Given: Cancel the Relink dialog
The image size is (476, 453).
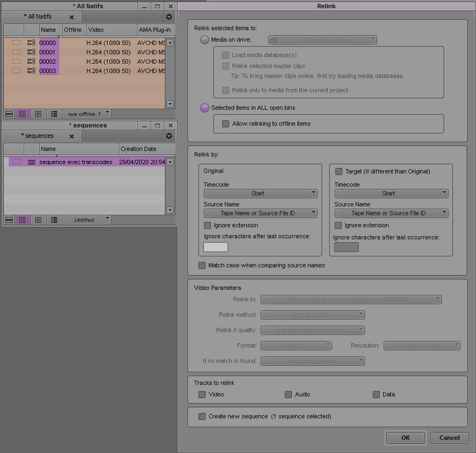Looking at the screenshot, I should click(x=449, y=438).
